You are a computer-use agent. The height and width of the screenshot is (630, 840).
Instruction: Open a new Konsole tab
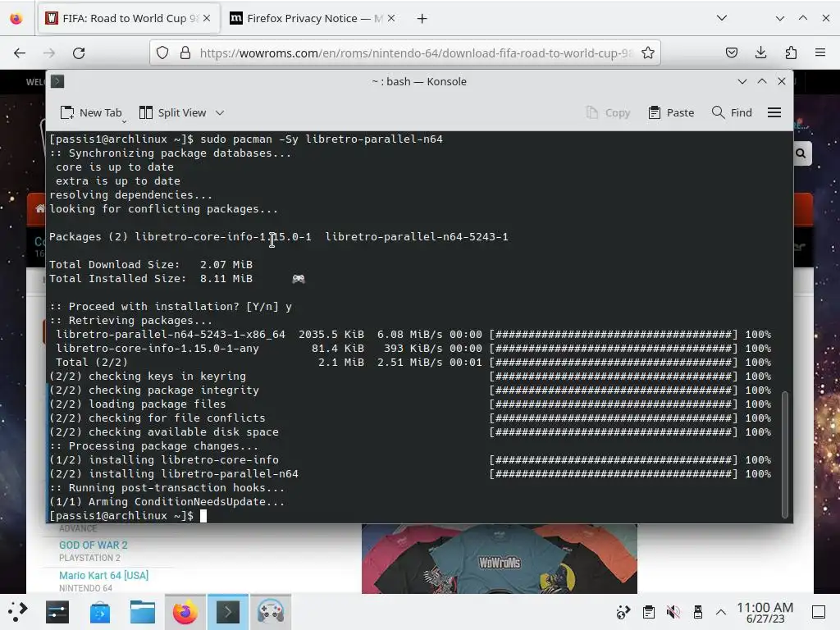91,112
